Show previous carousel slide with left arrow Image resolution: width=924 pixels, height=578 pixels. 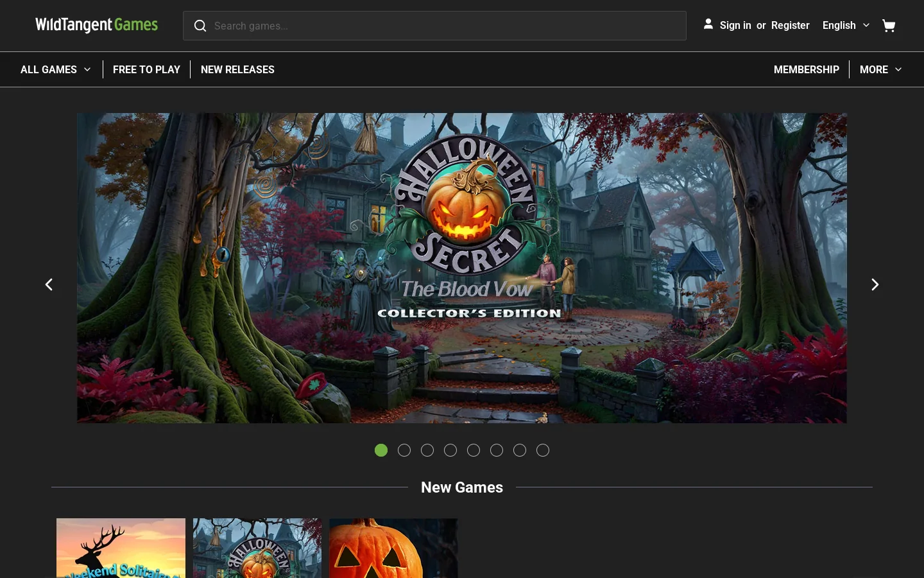tap(49, 284)
